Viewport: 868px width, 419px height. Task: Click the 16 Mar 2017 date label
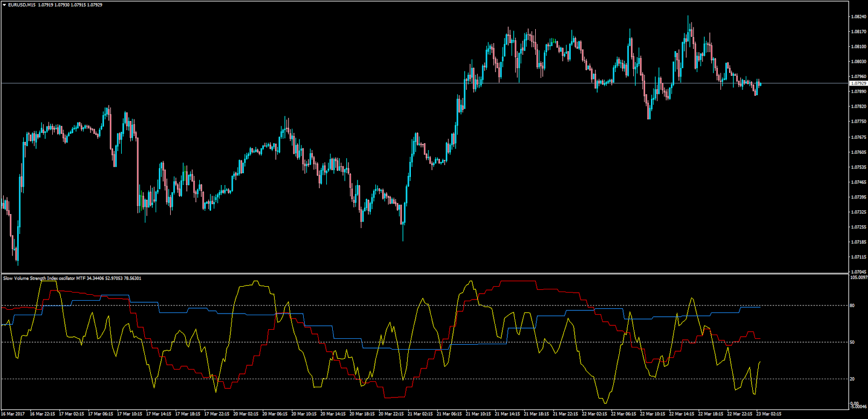pos(13,414)
